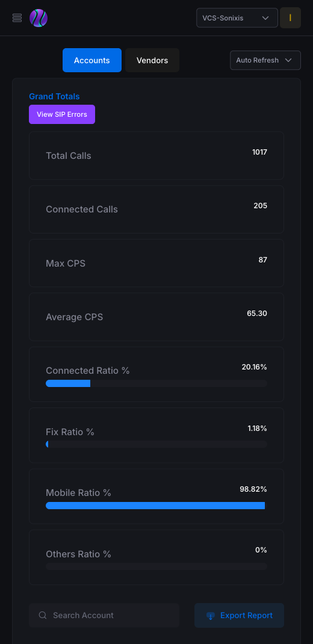Switch to the Accounts tab

(x=92, y=60)
